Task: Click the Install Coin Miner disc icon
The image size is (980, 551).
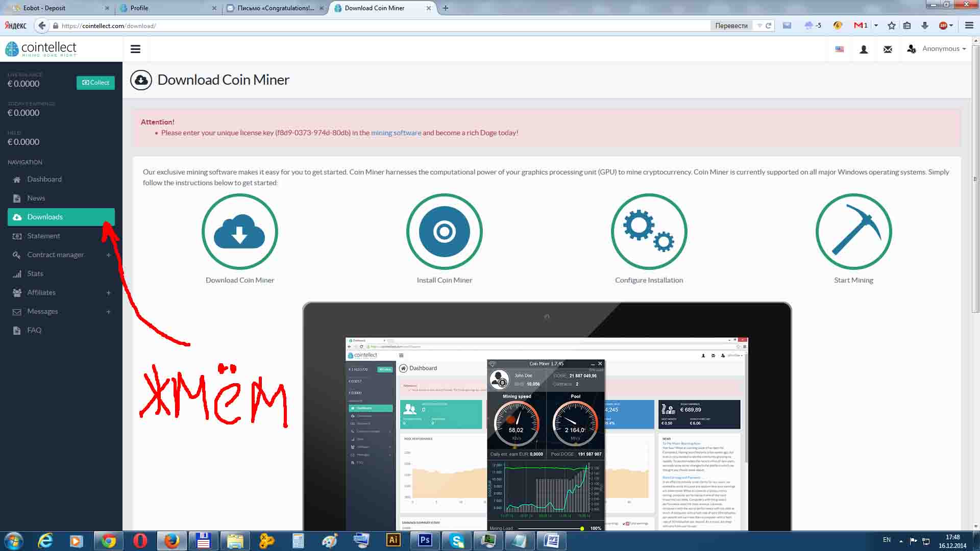Action: coord(444,231)
